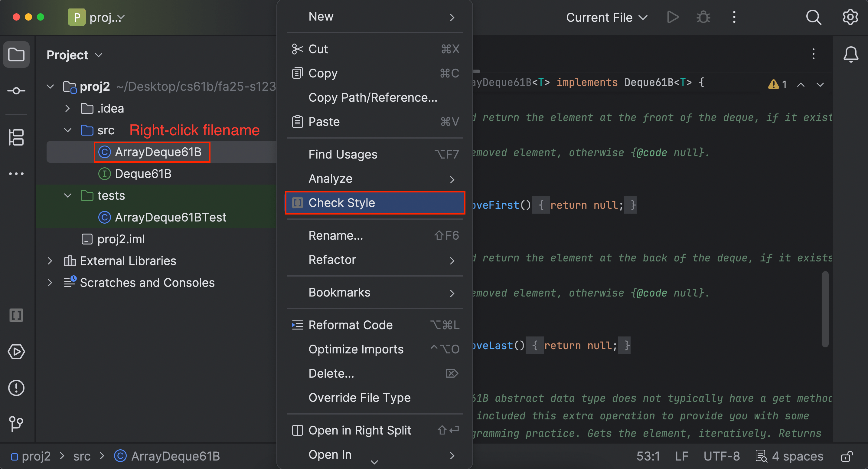Change UTF-8 file encoding in status bar
This screenshot has width=868, height=469.
[721, 456]
